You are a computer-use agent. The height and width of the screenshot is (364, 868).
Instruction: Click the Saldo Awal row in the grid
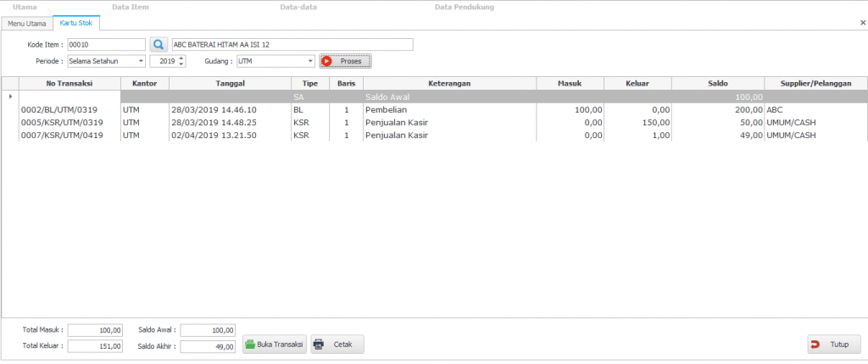tap(424, 97)
